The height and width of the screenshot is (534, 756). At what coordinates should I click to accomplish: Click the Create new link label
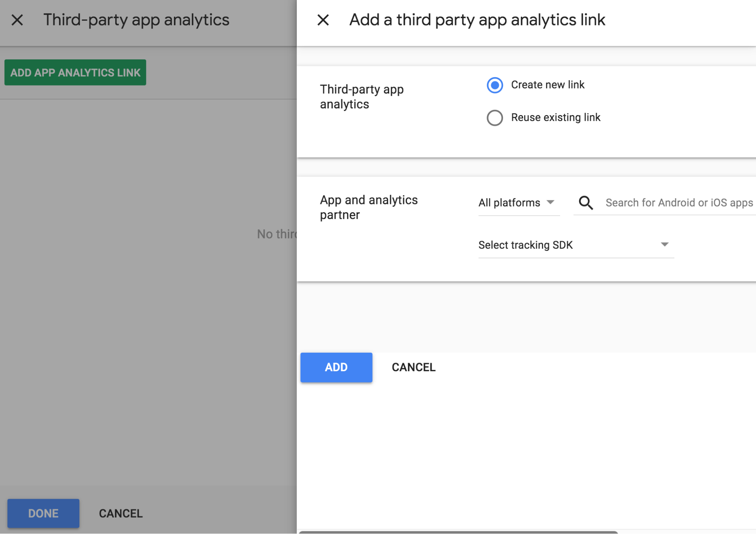point(548,85)
